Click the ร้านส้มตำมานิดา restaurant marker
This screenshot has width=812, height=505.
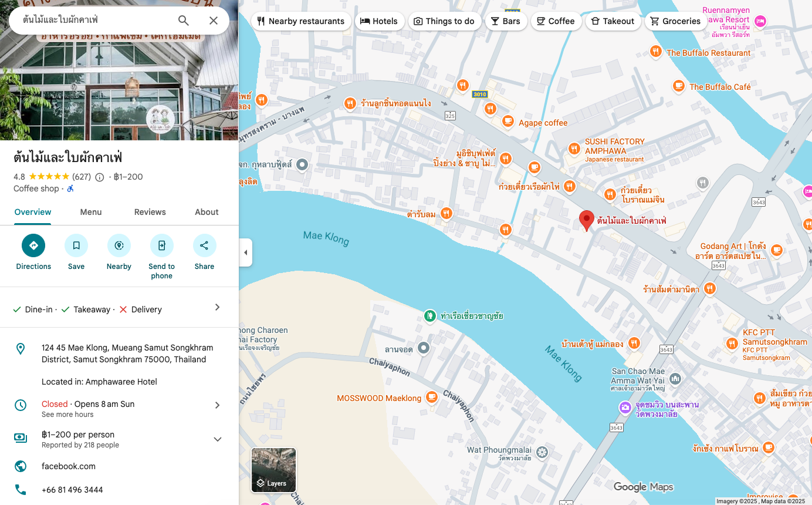click(x=710, y=288)
